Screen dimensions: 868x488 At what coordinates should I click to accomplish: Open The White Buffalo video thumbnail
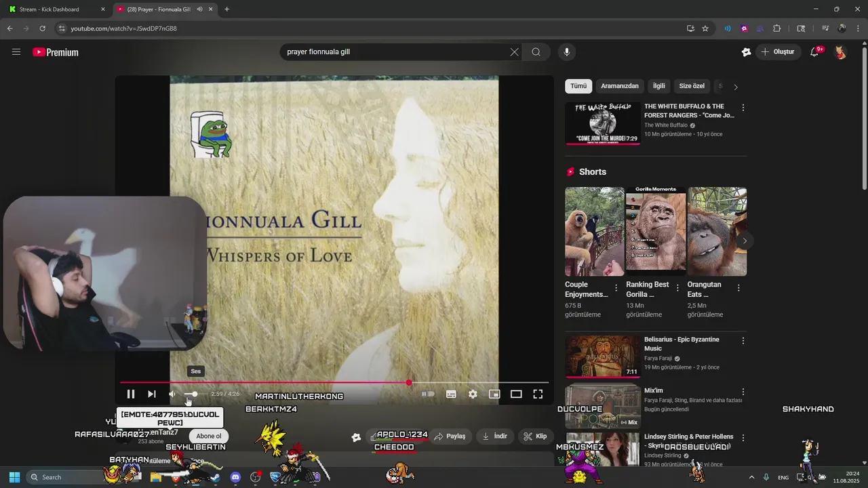tap(602, 123)
